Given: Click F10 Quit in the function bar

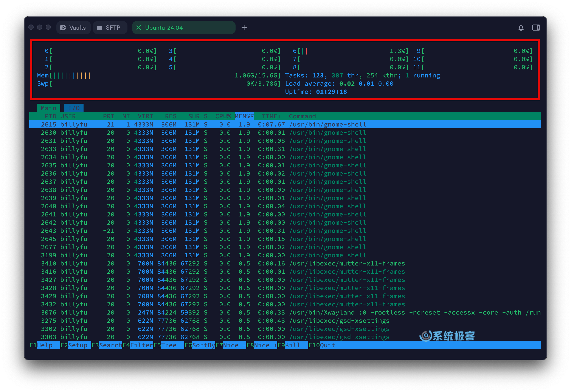Looking at the screenshot, I should 322,345.
